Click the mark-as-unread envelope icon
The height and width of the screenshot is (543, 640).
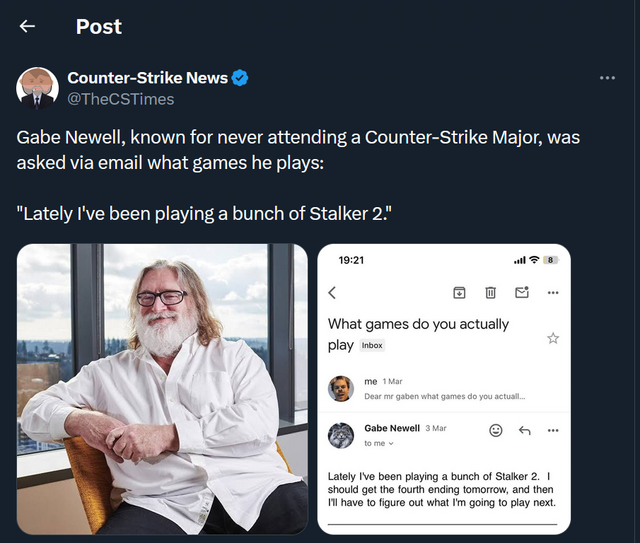[x=521, y=292]
